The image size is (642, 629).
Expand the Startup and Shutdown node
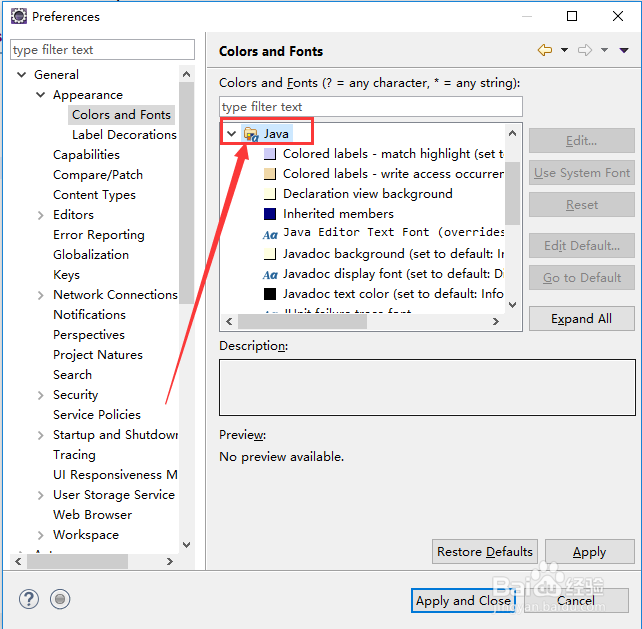41,435
